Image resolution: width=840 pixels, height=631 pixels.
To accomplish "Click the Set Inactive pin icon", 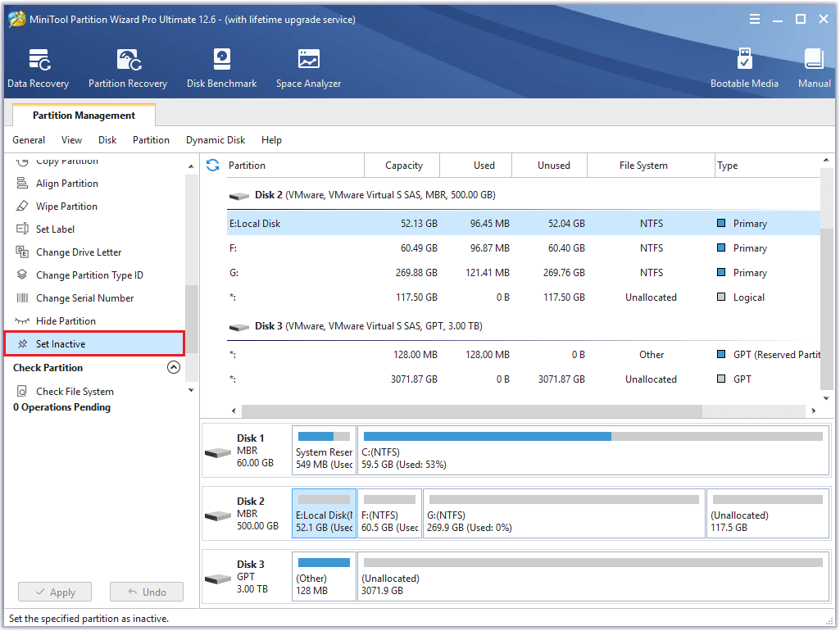I will pos(22,344).
